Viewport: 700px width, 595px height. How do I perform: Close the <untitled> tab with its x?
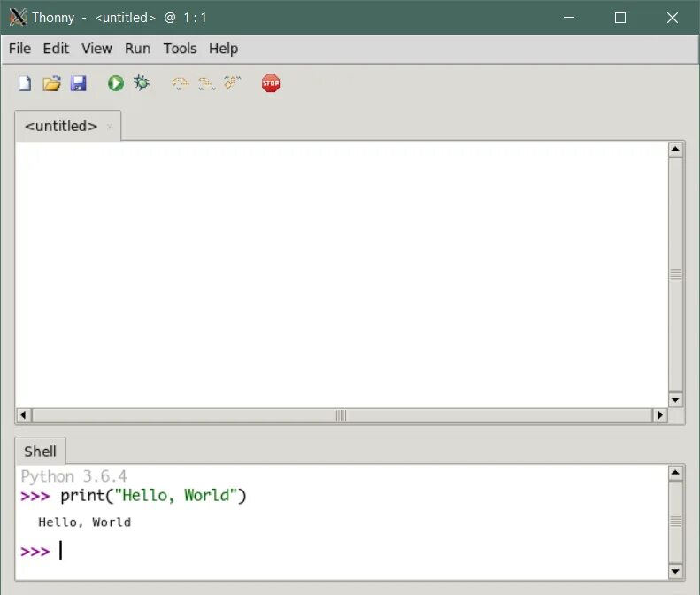110,127
